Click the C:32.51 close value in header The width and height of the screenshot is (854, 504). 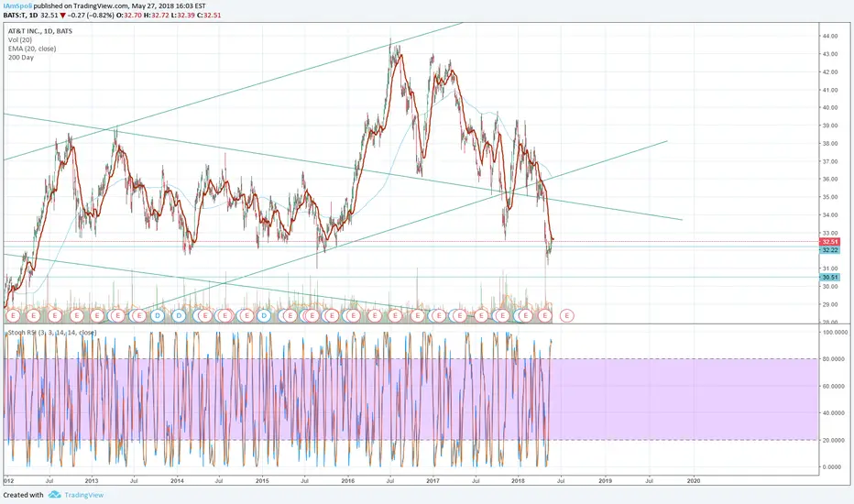point(209,16)
